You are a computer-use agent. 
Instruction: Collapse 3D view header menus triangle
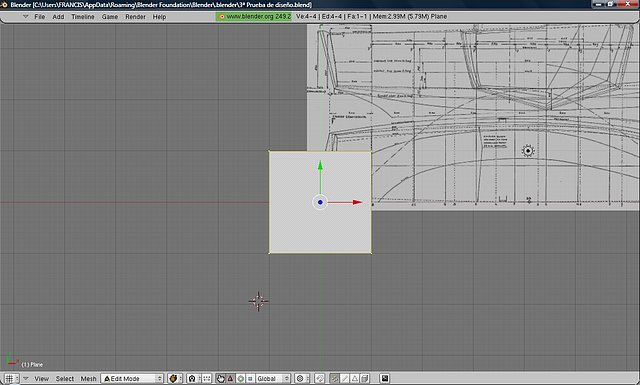pos(26,378)
